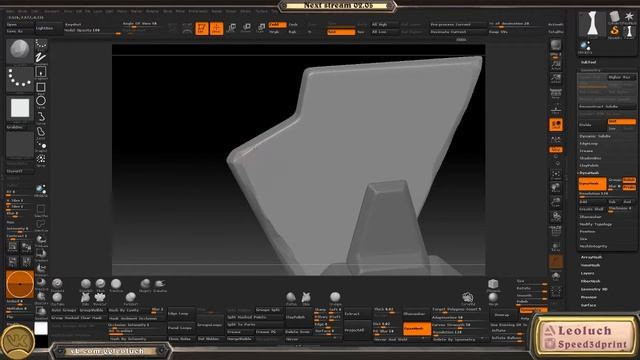Screen dimensions: 640x360
Task: Toggle the orange Polish option in DynaMesh
Action: (629, 180)
